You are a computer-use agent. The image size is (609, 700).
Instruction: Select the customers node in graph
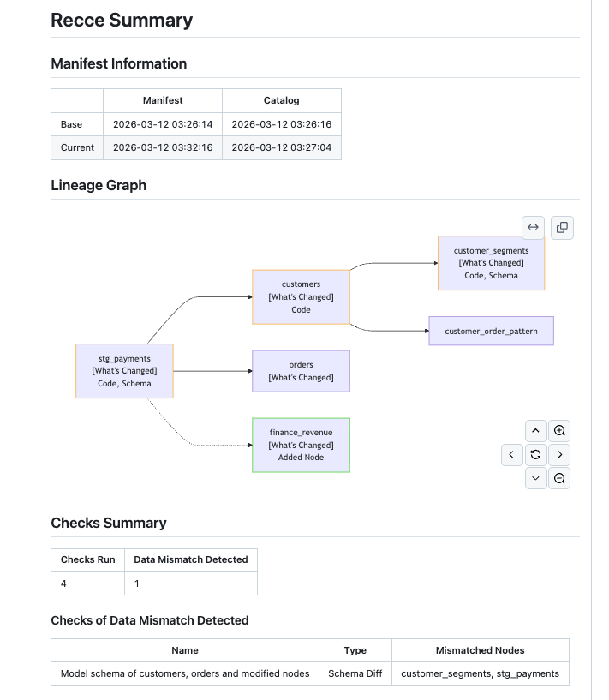301,296
